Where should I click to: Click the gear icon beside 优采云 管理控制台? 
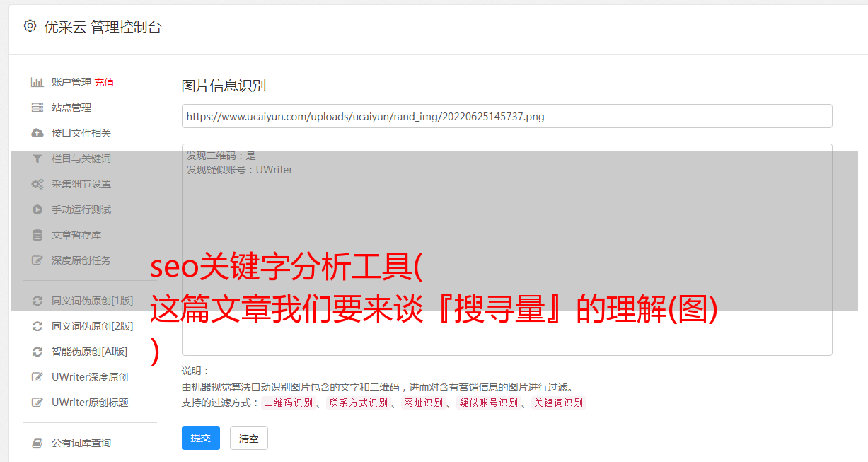click(x=30, y=26)
